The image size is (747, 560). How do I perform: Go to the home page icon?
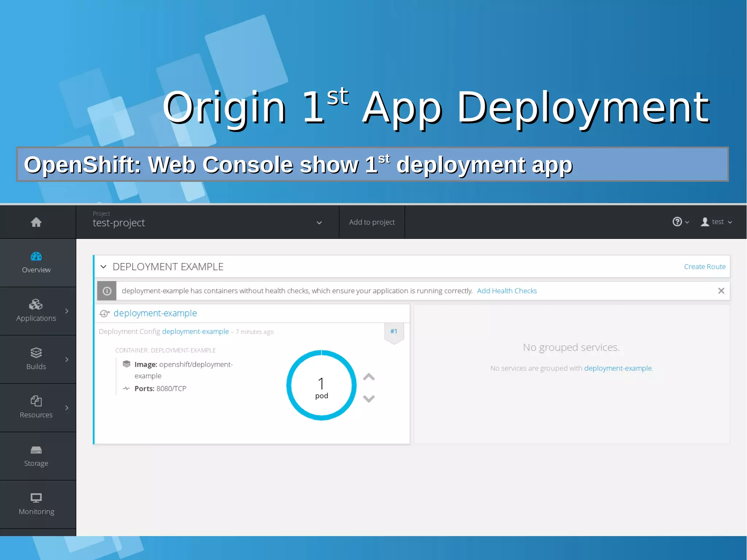click(x=36, y=222)
